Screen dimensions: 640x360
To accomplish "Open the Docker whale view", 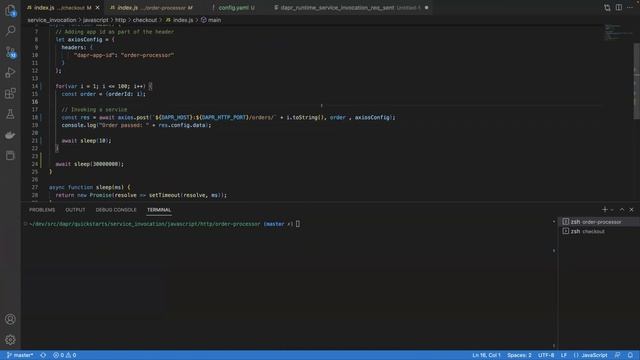I will (10, 135).
